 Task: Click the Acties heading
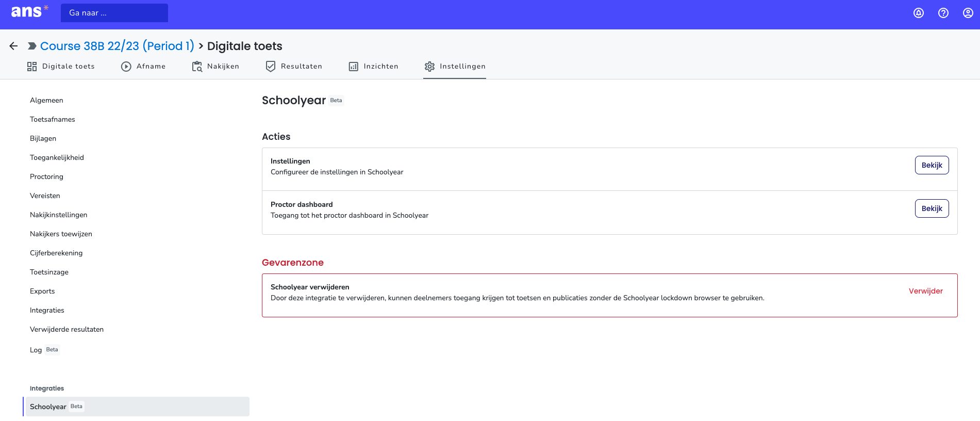pos(276,137)
